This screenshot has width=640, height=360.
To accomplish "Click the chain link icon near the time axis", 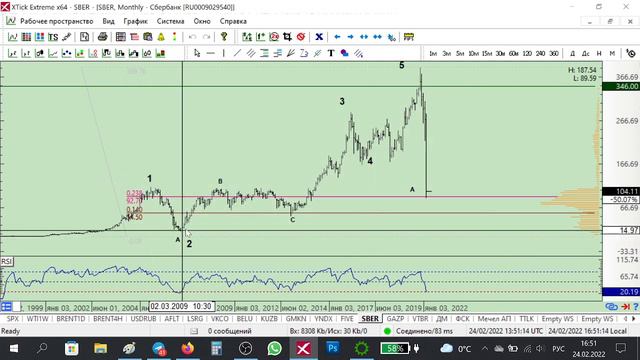I will click(611, 307).
